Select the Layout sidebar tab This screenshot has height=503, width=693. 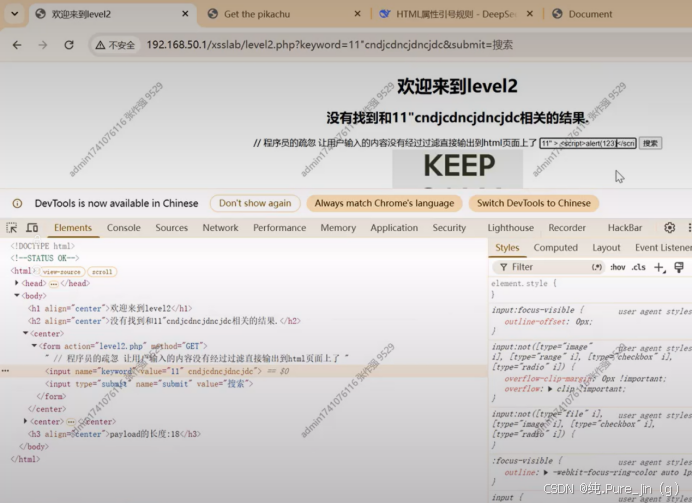(x=606, y=248)
